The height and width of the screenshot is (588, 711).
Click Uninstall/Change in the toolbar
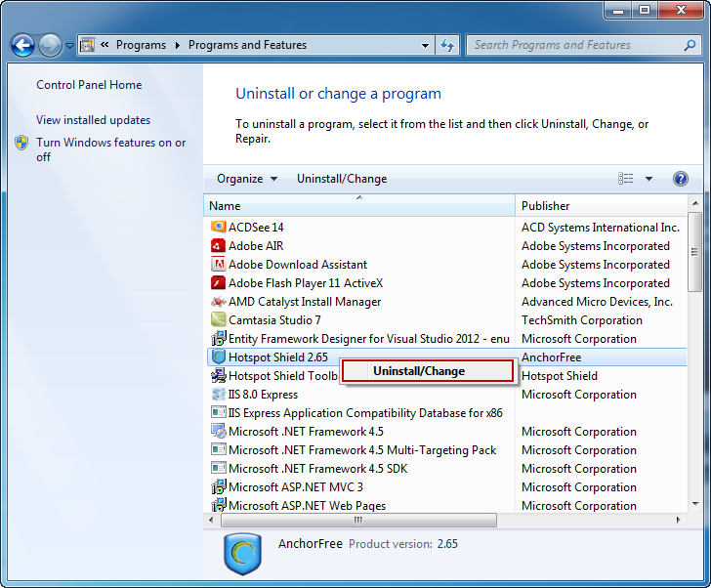click(342, 179)
